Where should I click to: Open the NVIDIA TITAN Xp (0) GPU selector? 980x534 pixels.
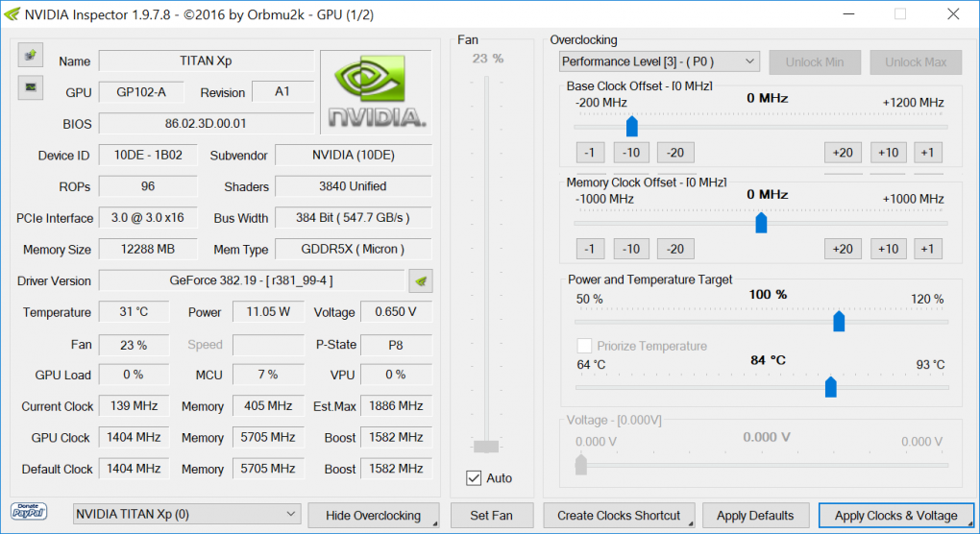click(186, 514)
